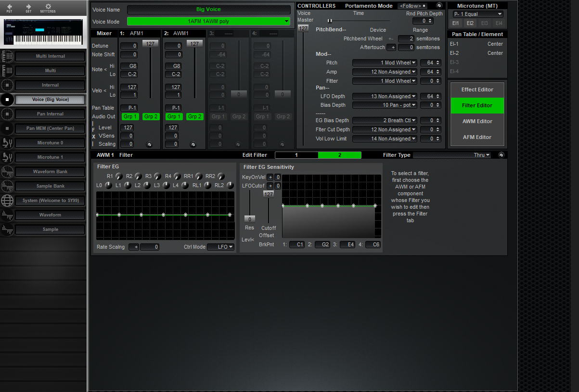Viewport: 579px width, 392px height.
Task: Open the Pan LFO Depth controller dropdown
Action: point(385,97)
